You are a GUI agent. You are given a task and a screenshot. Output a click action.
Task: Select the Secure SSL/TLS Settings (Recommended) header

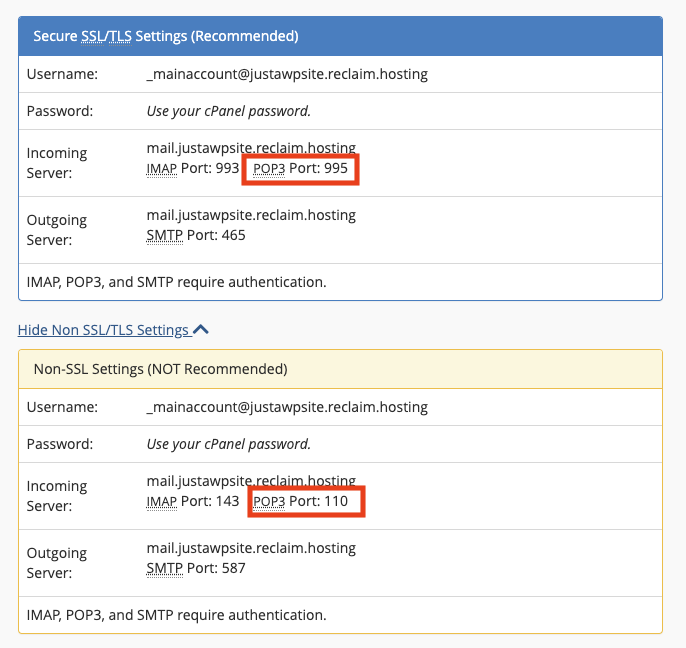[x=340, y=36]
